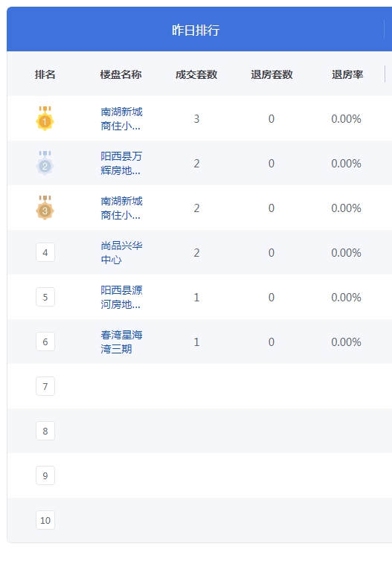The image size is (392, 561).
Task: Click the rank 7 badge
Action: pyautogui.click(x=45, y=386)
